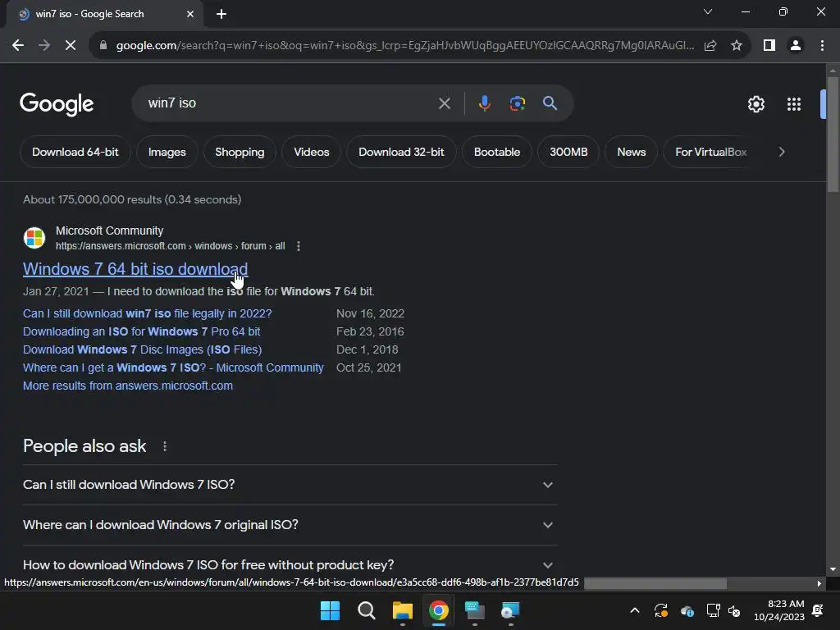Open Google apps grid
Viewport: 840px width, 630px height.
click(793, 104)
